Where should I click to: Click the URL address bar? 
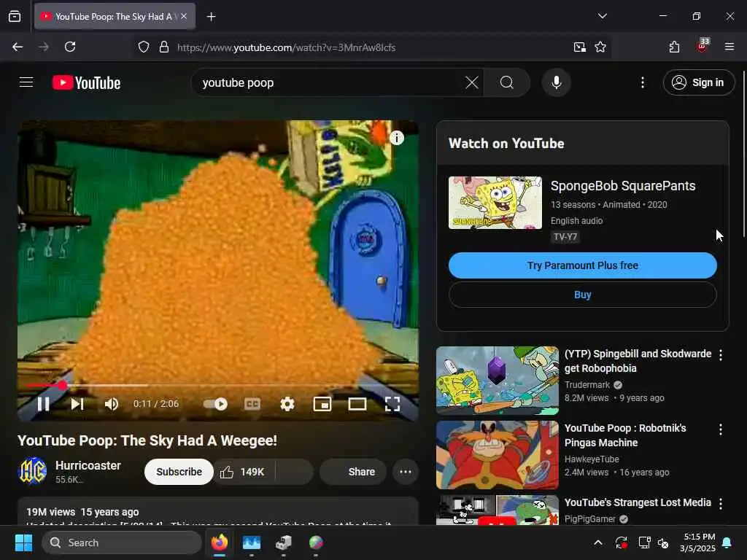371,47
